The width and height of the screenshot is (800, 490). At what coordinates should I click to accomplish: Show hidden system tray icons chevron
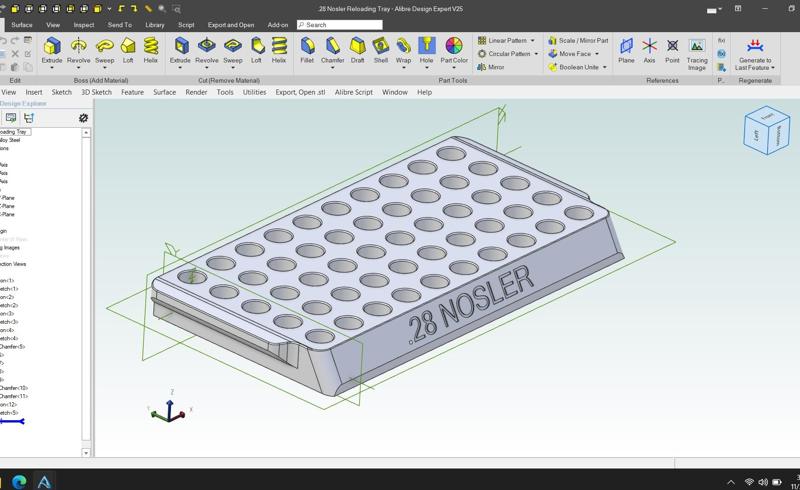pos(731,481)
